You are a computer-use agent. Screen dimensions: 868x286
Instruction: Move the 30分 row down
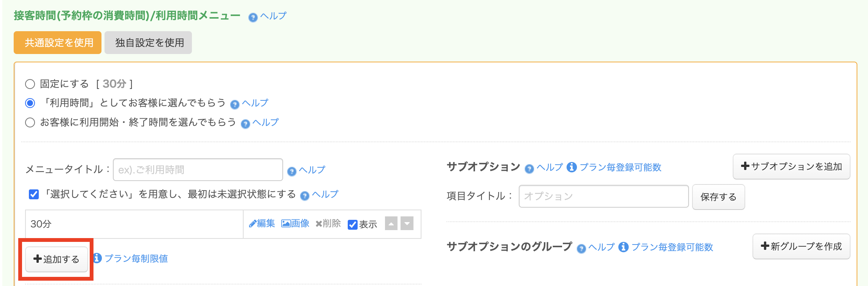[407, 224]
